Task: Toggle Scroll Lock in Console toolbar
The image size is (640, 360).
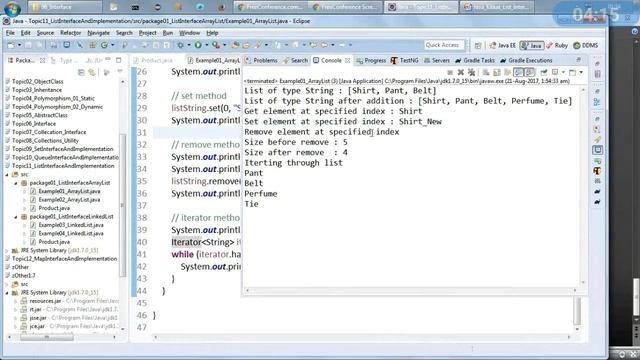Action: pos(497,72)
